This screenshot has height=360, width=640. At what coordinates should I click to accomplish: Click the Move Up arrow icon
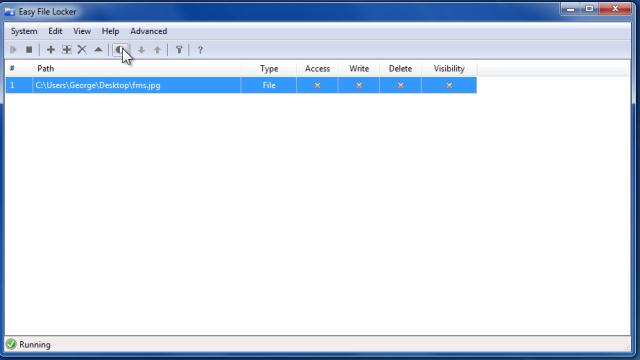tap(157, 50)
